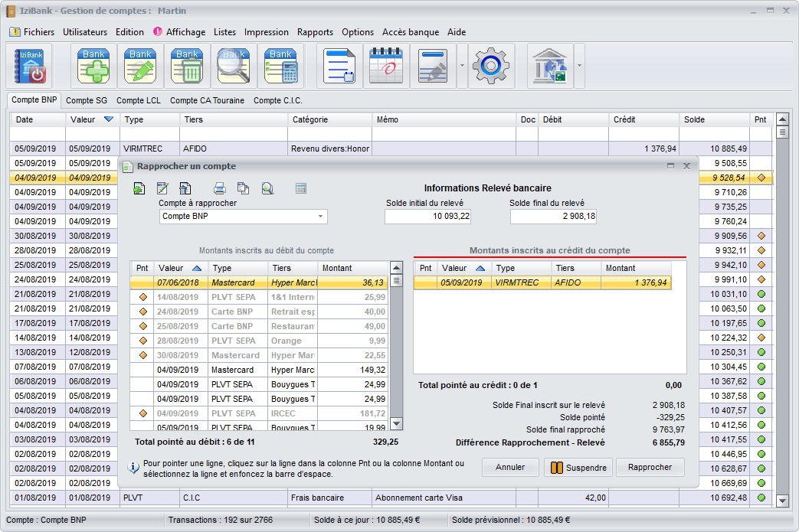
Task: Switch to the Compte CA Touraine tab
Action: pyautogui.click(x=207, y=100)
